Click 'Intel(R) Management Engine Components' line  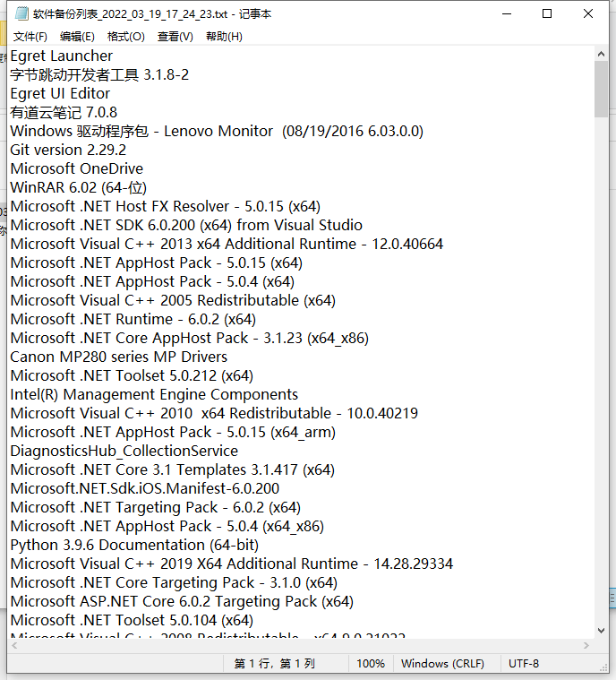(154, 394)
